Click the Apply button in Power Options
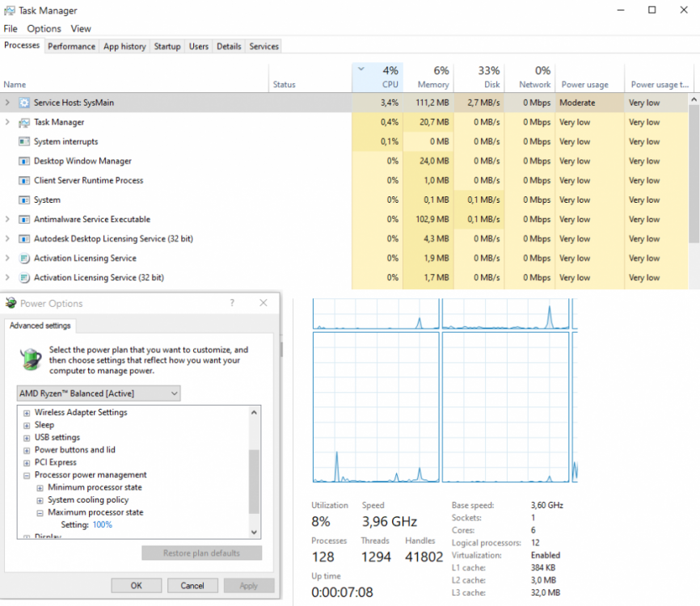 click(249, 586)
